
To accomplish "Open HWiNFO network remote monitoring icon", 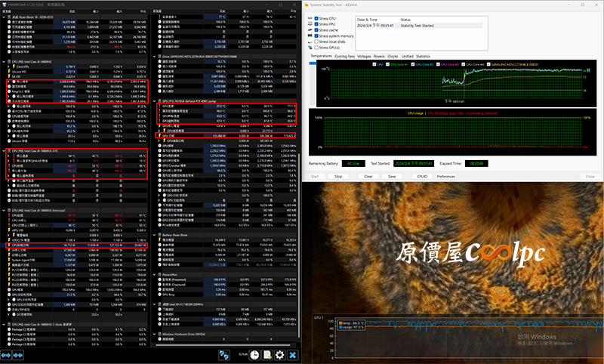I will (223, 355).
